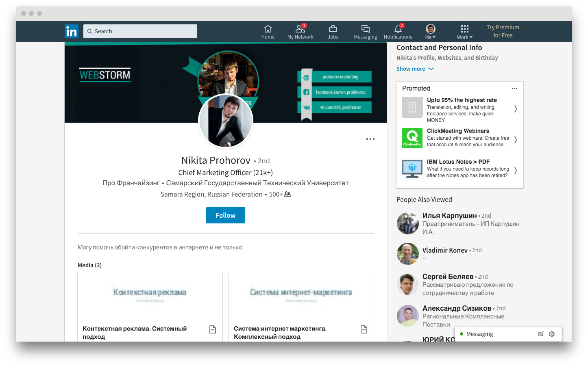Open Messaging settings gear icon
The width and height of the screenshot is (588, 368).
(x=552, y=334)
